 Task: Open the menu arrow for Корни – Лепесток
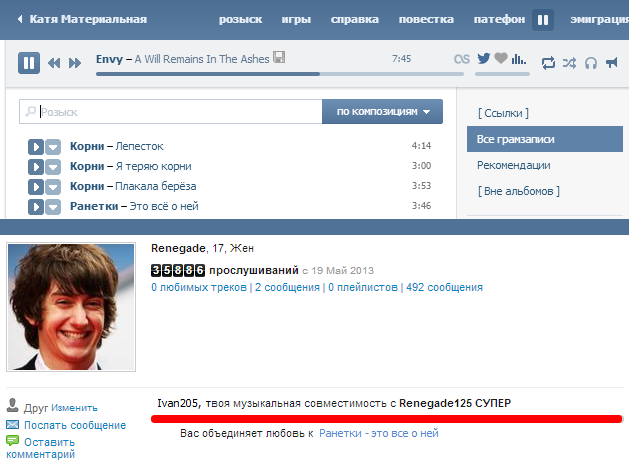[x=53, y=147]
